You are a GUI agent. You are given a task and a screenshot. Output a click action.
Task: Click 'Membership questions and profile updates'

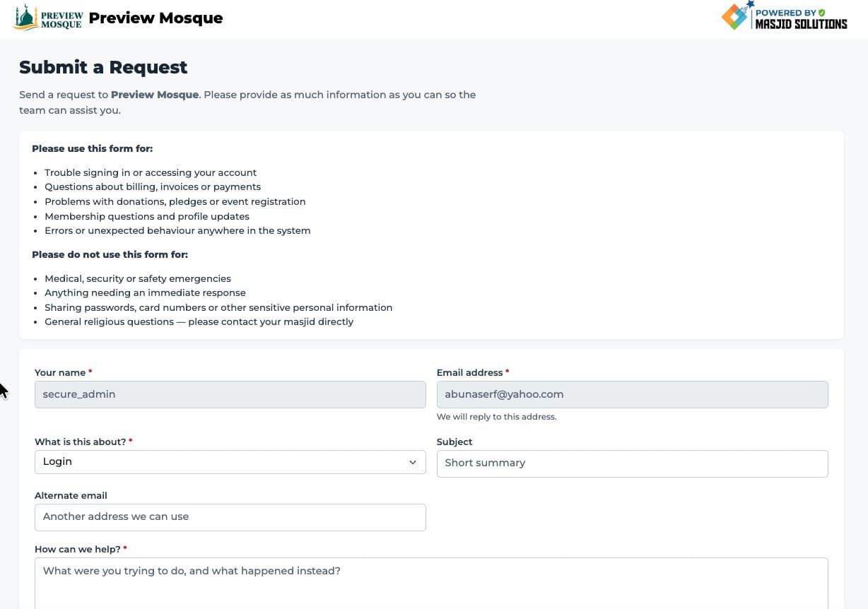(x=147, y=216)
